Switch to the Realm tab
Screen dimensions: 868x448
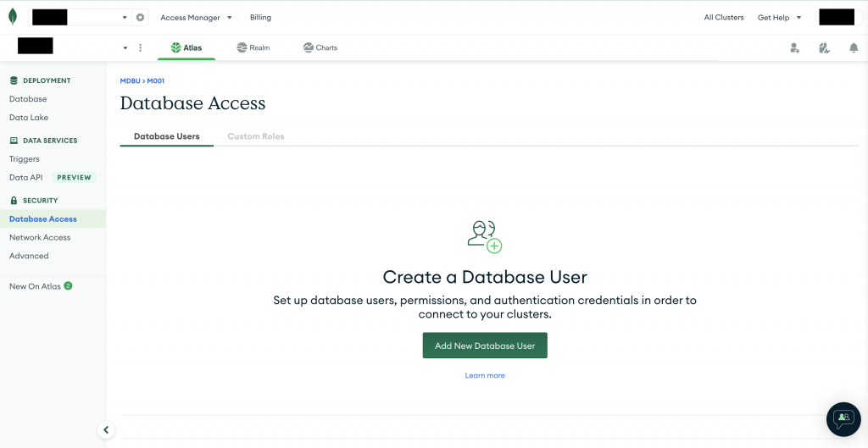(253, 47)
